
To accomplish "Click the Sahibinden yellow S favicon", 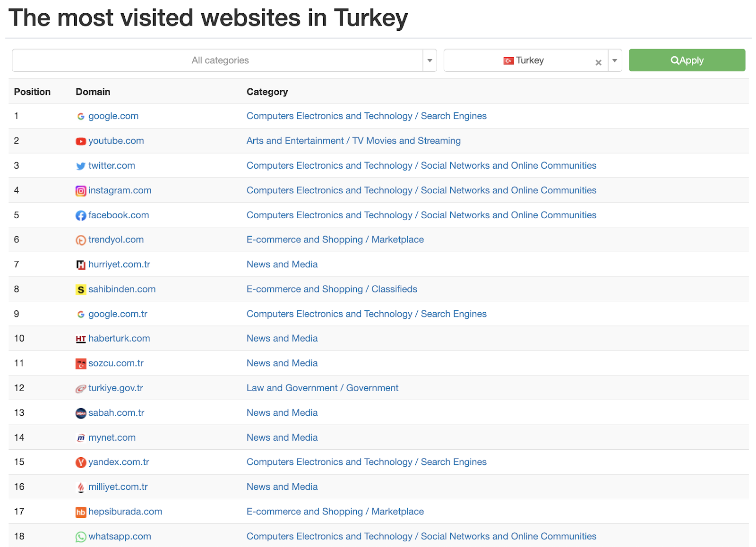I will coord(81,290).
